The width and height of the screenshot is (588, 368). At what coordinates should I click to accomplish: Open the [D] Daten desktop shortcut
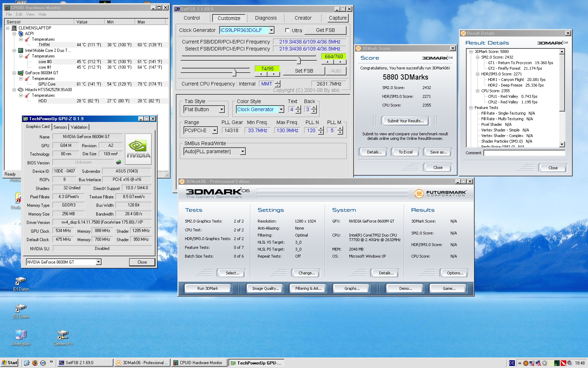point(21,284)
